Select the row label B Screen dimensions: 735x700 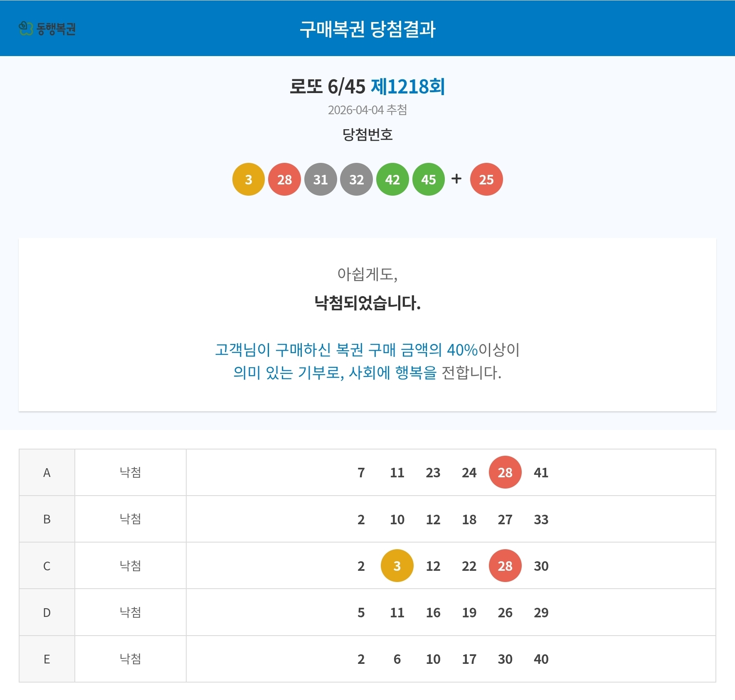(x=47, y=519)
